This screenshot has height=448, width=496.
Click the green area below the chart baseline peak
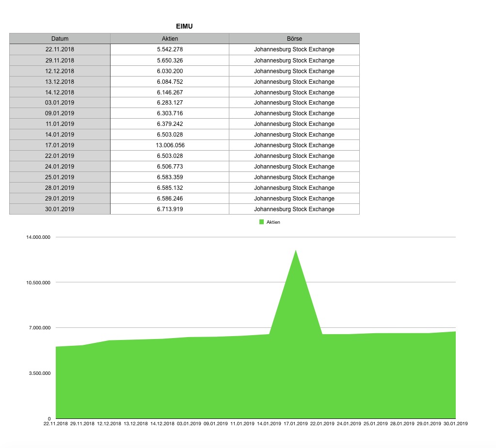pos(296,378)
